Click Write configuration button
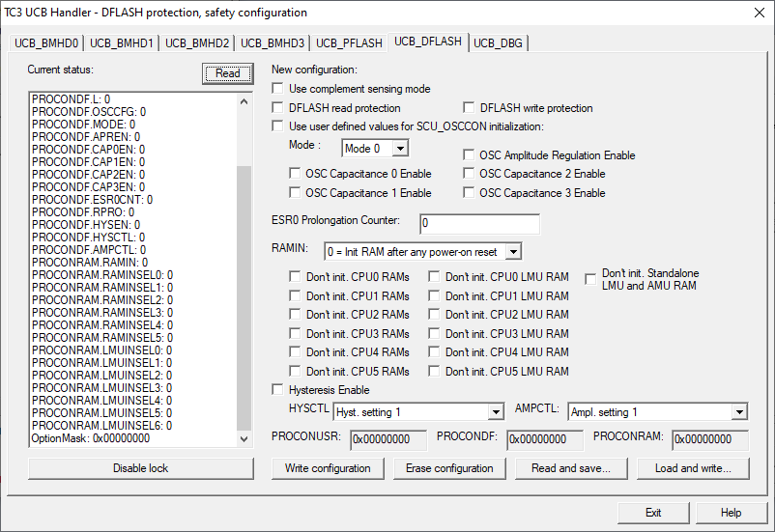 pyautogui.click(x=328, y=468)
